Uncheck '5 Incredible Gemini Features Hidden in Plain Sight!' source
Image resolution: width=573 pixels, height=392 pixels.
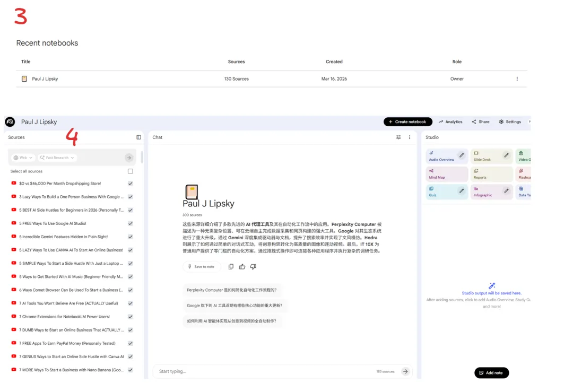(x=131, y=237)
